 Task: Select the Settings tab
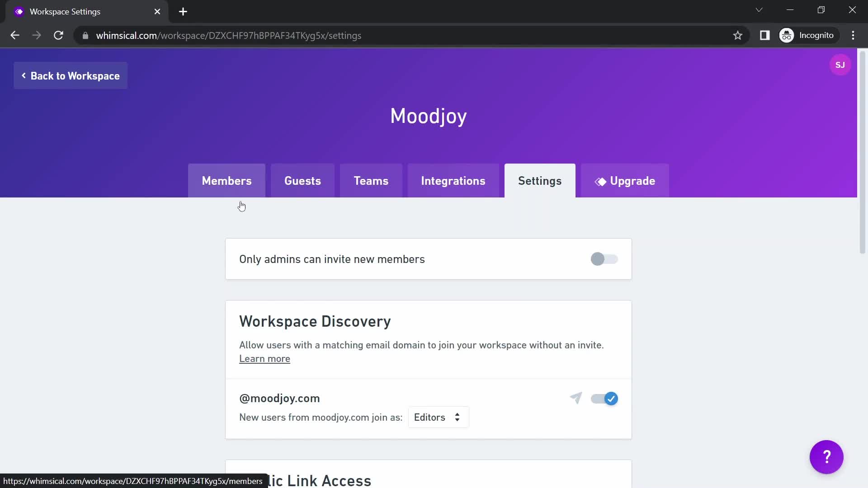point(540,180)
